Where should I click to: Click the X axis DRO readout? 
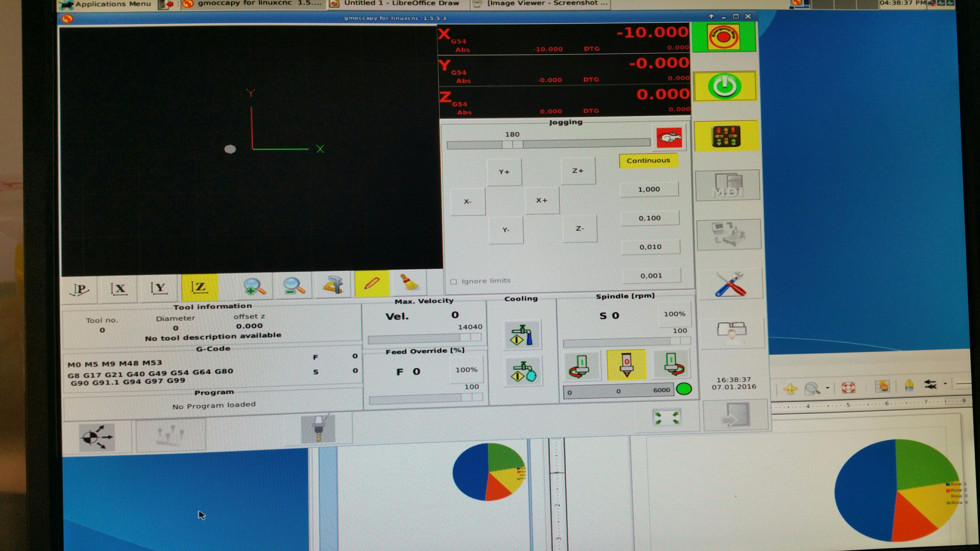point(564,39)
